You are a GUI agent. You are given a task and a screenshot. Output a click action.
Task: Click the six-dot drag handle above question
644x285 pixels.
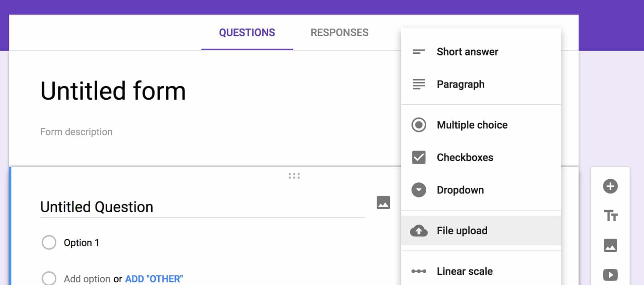[294, 176]
